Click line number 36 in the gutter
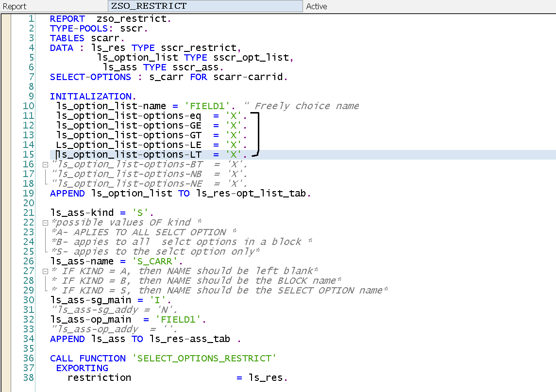The width and height of the screenshot is (556, 392). [29, 359]
